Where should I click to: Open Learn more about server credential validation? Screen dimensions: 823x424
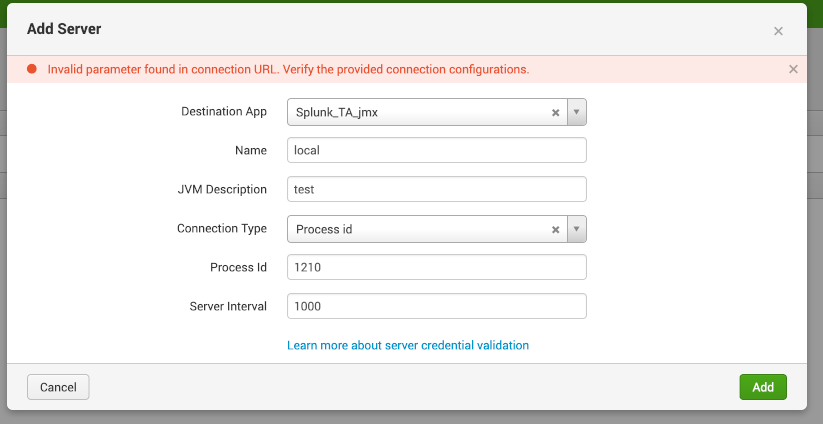pos(408,345)
